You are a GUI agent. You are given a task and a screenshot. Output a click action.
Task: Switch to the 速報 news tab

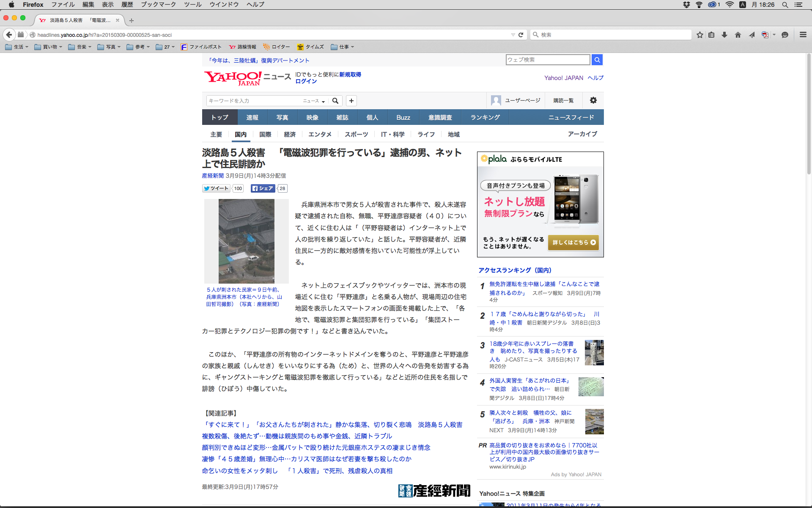click(x=252, y=117)
